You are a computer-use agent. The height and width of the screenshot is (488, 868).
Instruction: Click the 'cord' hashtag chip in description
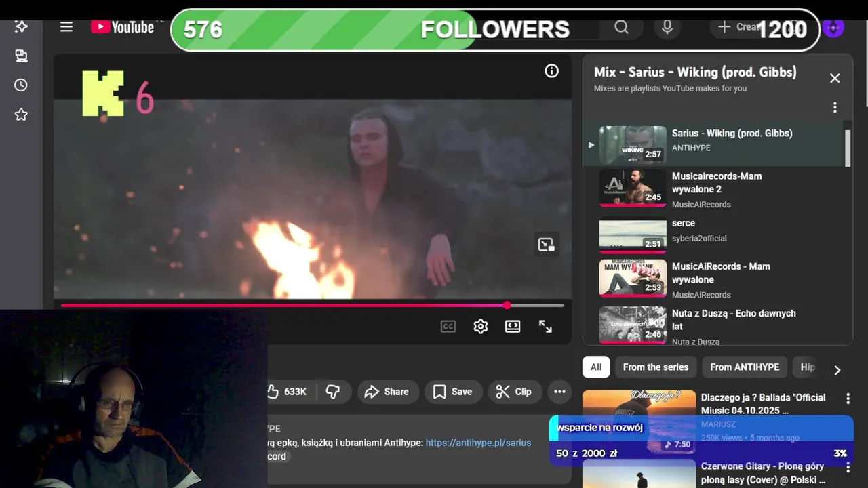click(277, 456)
